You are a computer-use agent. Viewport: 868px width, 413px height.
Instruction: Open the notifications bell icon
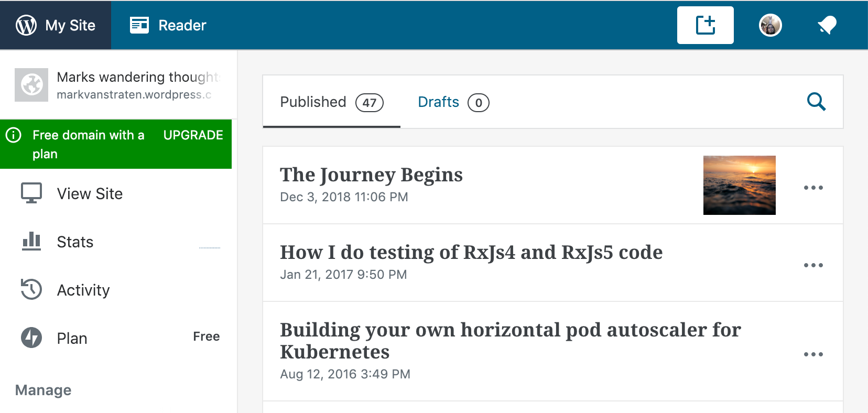click(x=827, y=25)
